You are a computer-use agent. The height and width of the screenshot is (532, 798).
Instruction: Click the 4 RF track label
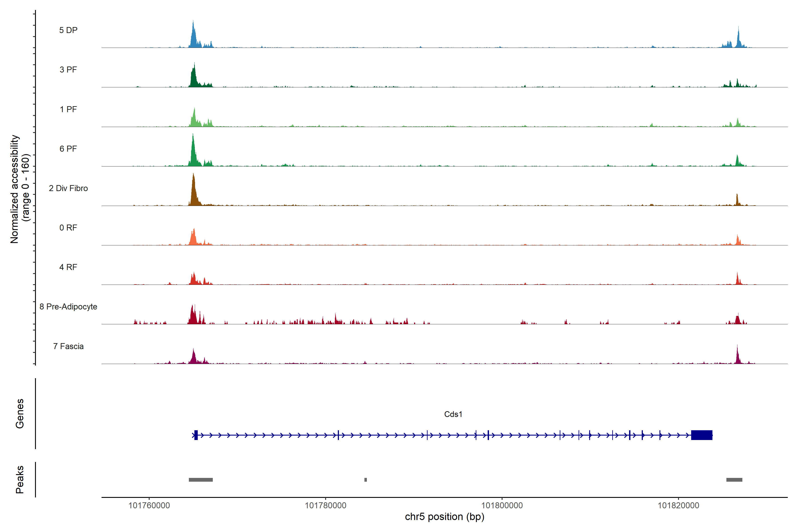tap(68, 267)
